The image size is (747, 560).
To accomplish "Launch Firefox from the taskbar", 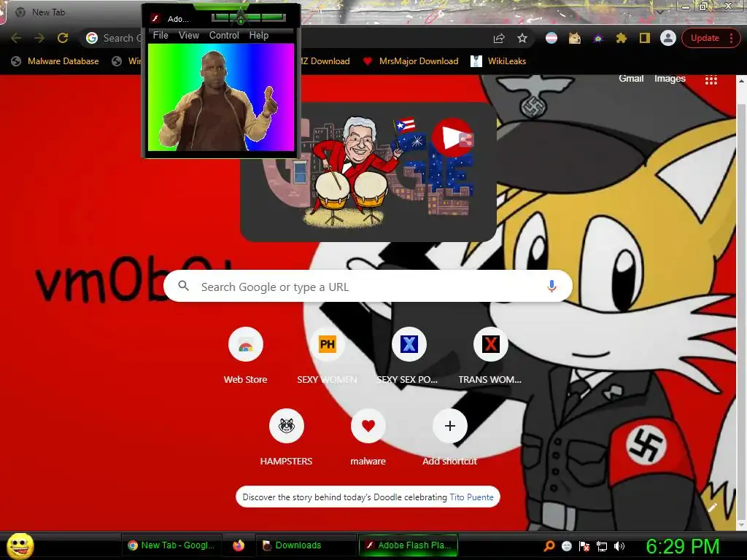I will tap(239, 545).
